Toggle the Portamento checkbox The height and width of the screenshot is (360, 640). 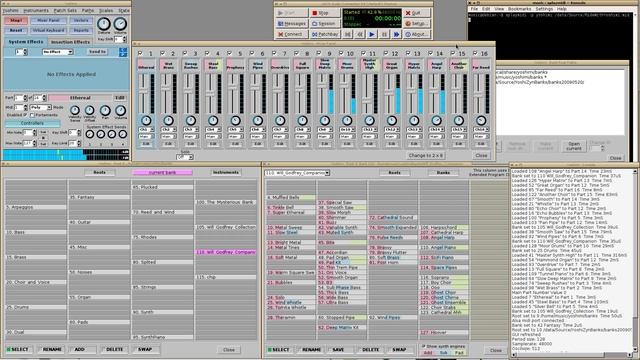point(32,115)
